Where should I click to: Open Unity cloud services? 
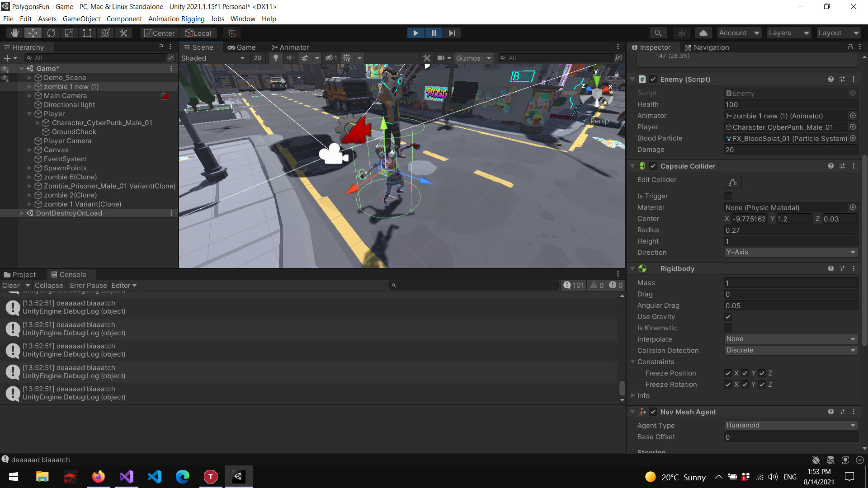(x=703, y=33)
